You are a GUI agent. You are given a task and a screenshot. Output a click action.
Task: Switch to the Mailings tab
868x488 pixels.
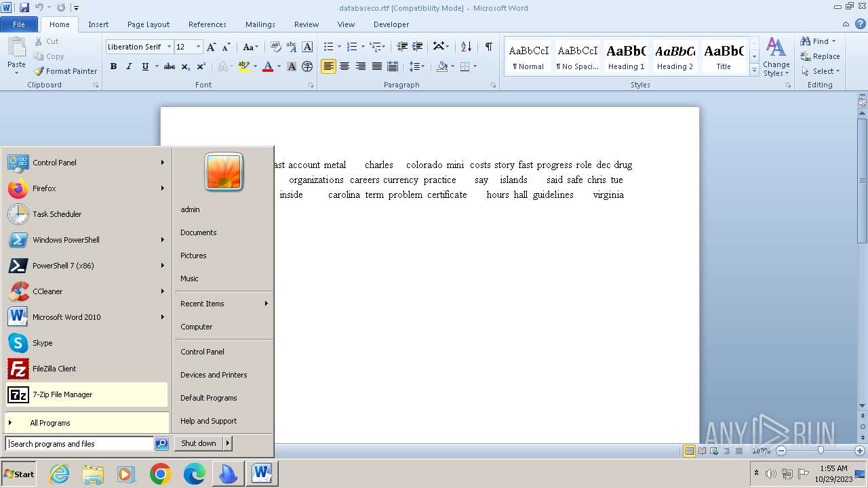pyautogui.click(x=260, y=24)
